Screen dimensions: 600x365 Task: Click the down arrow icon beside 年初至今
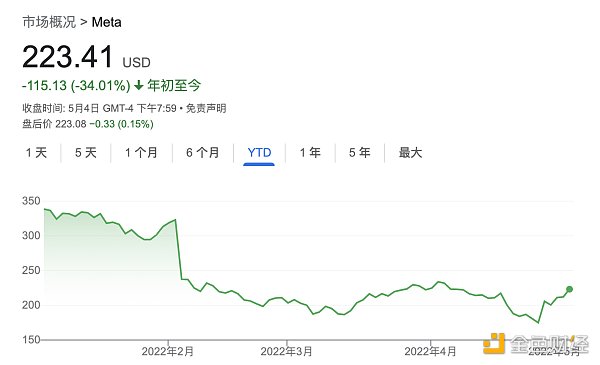pyautogui.click(x=139, y=85)
